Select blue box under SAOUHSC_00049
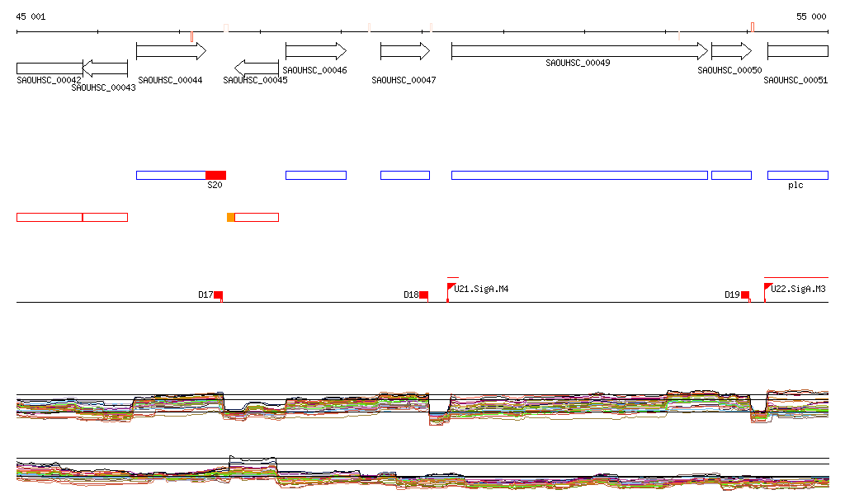This screenshot has height=504, width=845. tap(579, 175)
